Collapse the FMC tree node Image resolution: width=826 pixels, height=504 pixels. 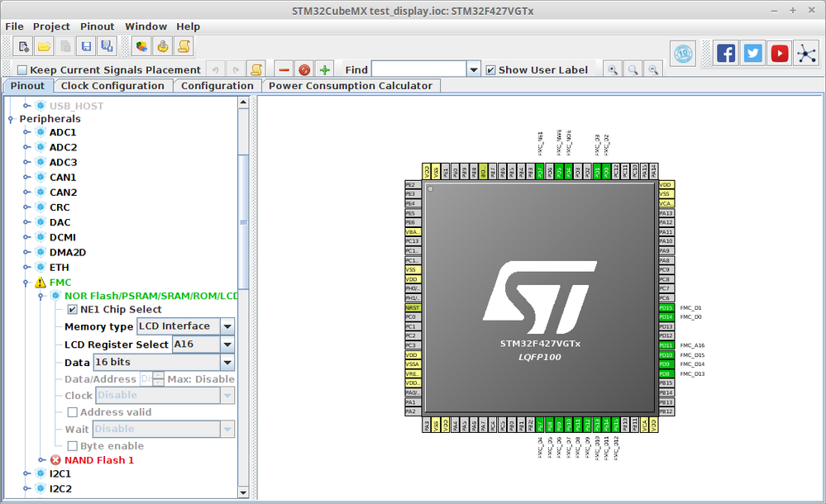26,283
